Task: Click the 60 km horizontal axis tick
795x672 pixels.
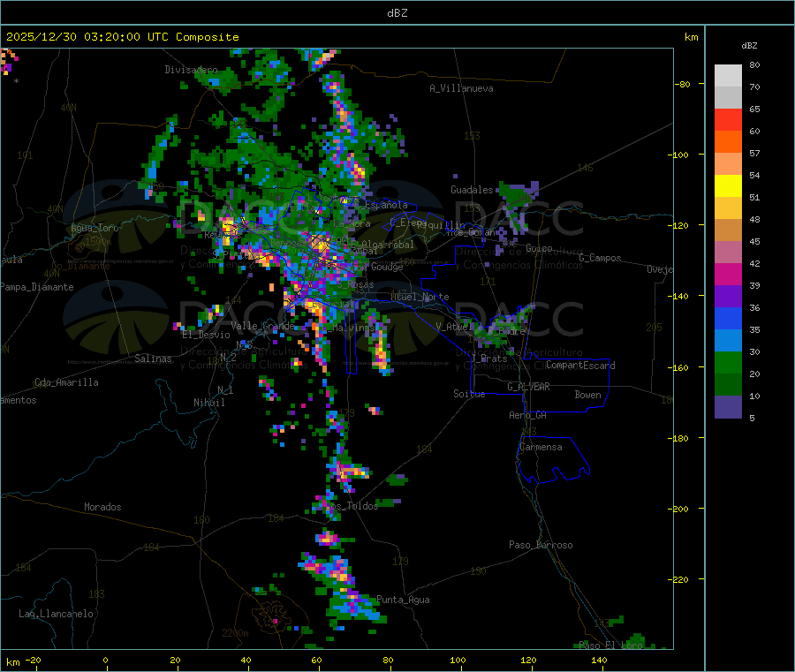Action: pos(316,661)
